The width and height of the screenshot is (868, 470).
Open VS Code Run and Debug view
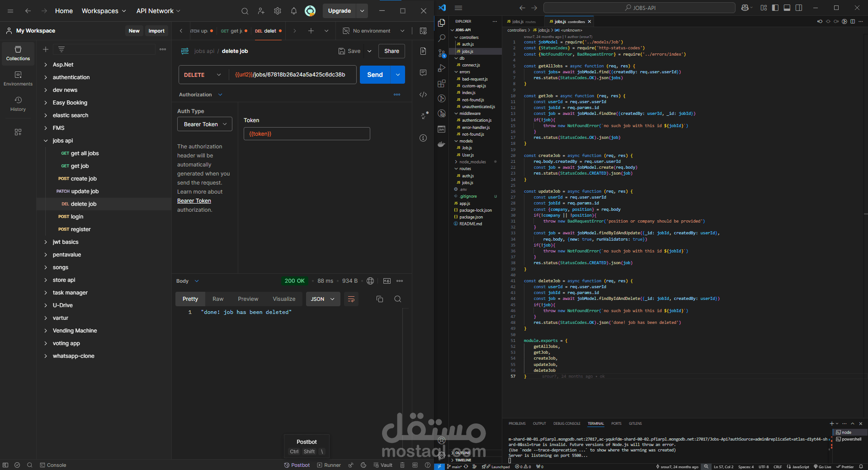(442, 68)
